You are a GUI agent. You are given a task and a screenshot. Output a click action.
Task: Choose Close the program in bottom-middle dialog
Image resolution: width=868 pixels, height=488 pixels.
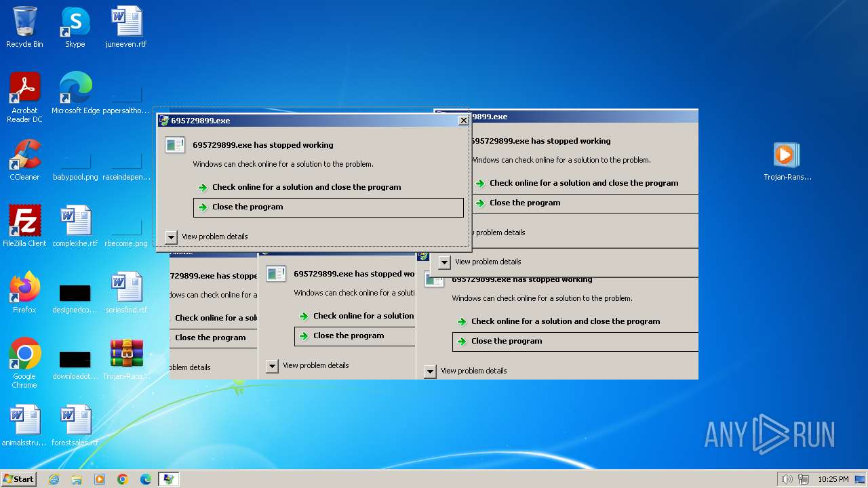(x=355, y=336)
